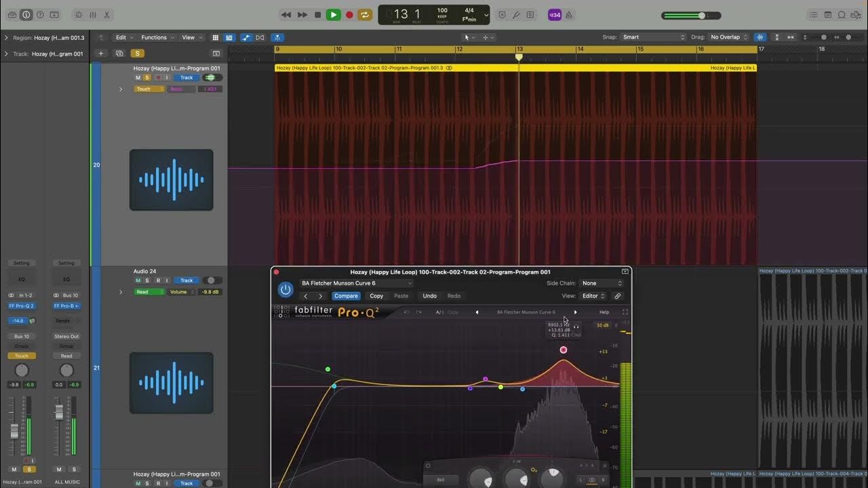Open the View menu in Tracks area
The image size is (868, 488).
(191, 37)
